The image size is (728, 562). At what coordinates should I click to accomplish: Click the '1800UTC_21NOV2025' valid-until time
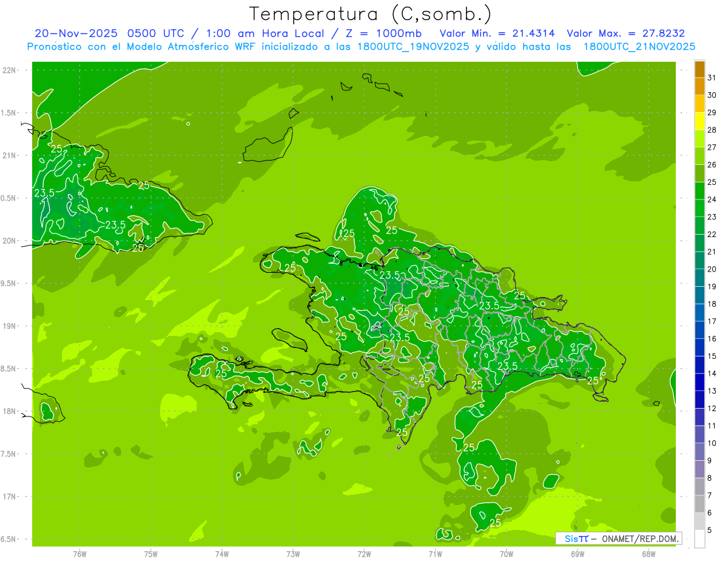pyautogui.click(x=639, y=47)
